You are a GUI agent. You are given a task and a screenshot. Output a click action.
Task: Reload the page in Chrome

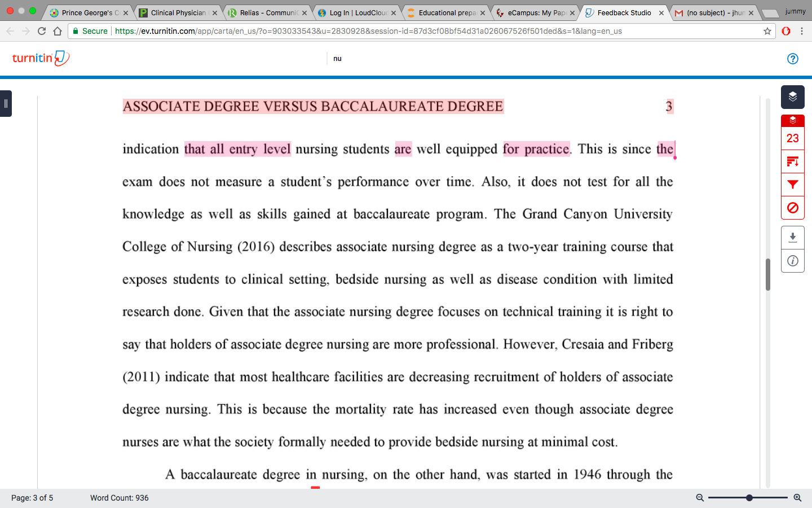coord(42,31)
